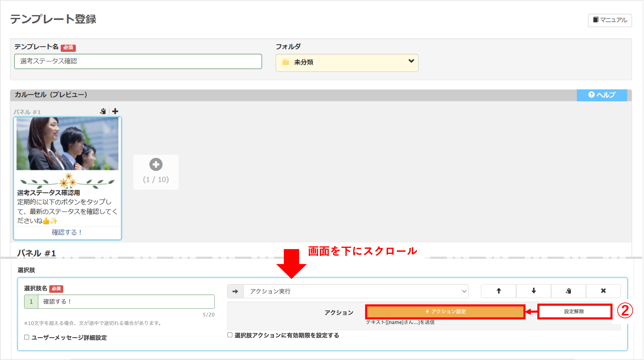Viewport: 644px width, 360px height.
Task: Click the 確認する！ link in preview
Action: pos(67,233)
